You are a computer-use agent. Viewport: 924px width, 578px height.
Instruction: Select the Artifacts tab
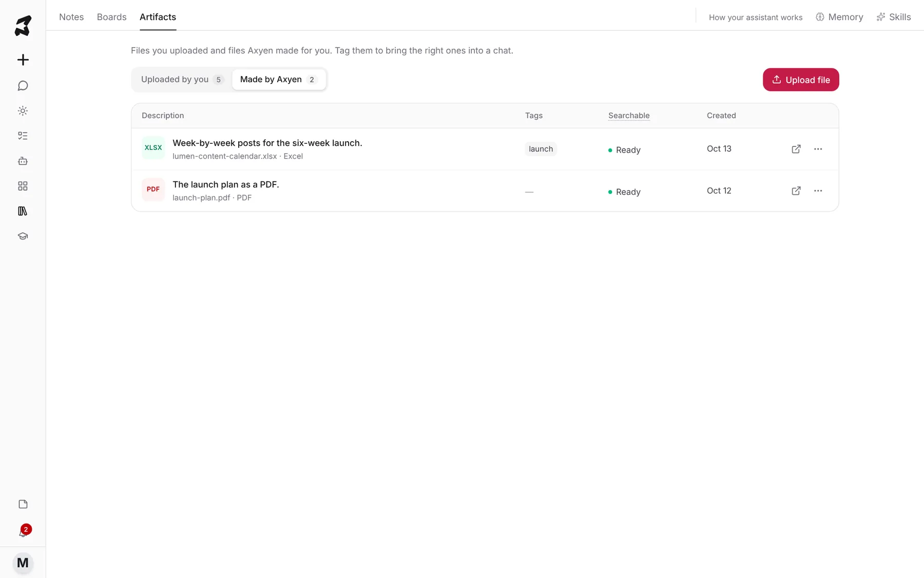coord(158,17)
